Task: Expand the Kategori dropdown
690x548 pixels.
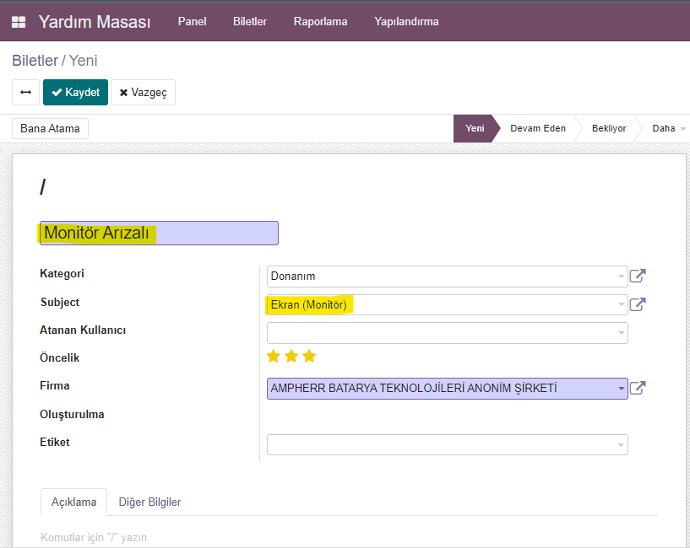Action: click(620, 277)
